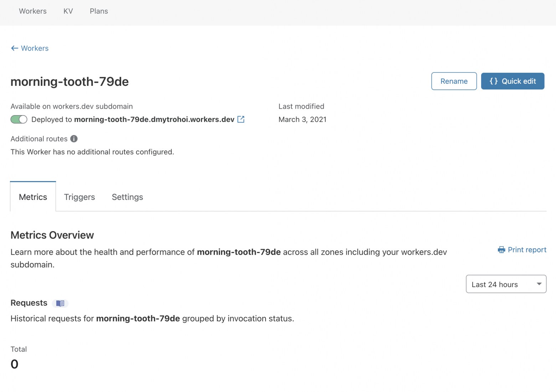
Task: Select the Metrics tab
Action: [x=33, y=197]
